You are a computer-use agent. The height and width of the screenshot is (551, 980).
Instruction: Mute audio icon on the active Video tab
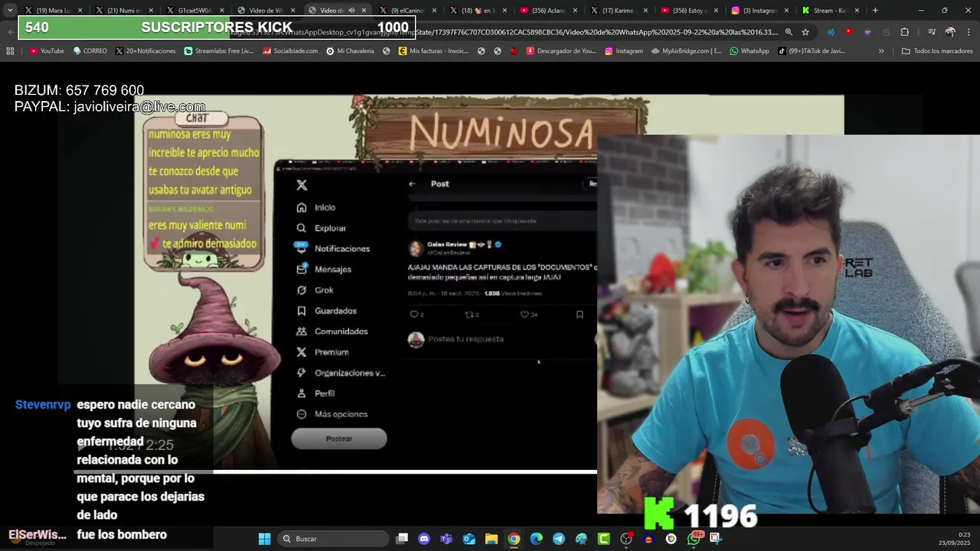coord(351,10)
